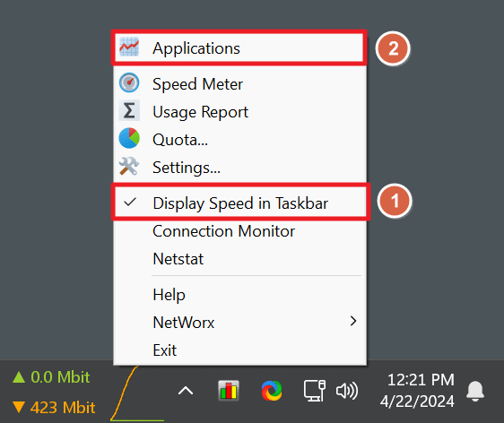
Task: Click the volume speaker tray icon
Action: [x=347, y=391]
